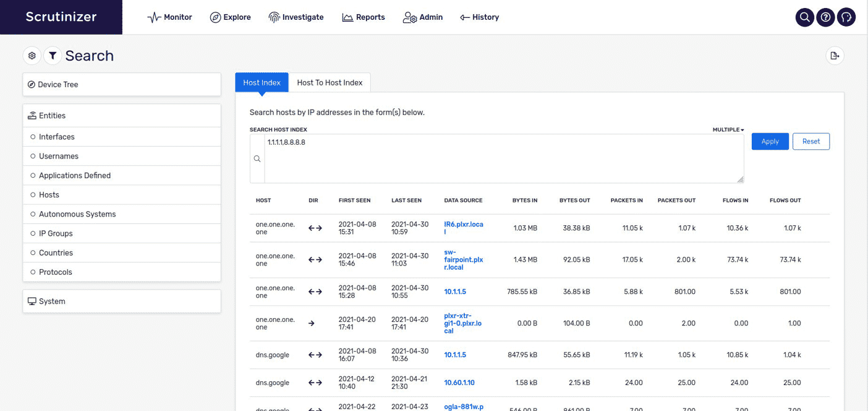The height and width of the screenshot is (411, 868).
Task: Click into the search host index text area
Action: point(504,158)
